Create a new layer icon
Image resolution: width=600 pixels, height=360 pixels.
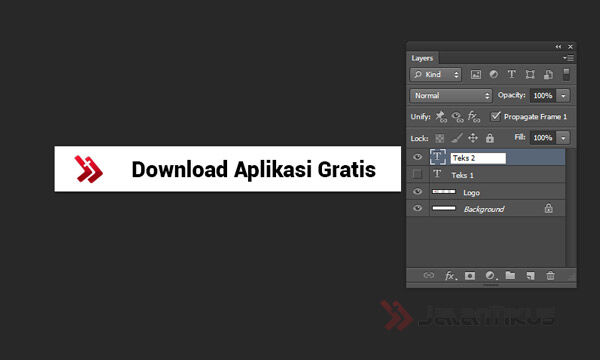pos(530,275)
